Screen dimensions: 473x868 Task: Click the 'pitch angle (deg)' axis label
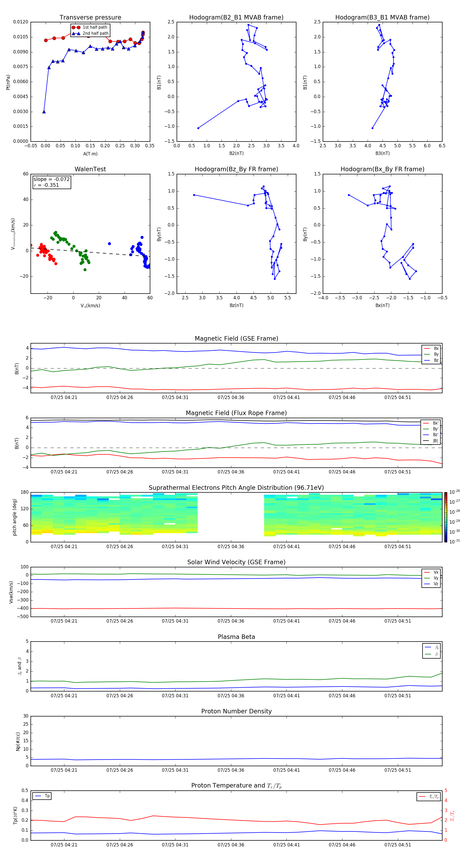(x=14, y=517)
